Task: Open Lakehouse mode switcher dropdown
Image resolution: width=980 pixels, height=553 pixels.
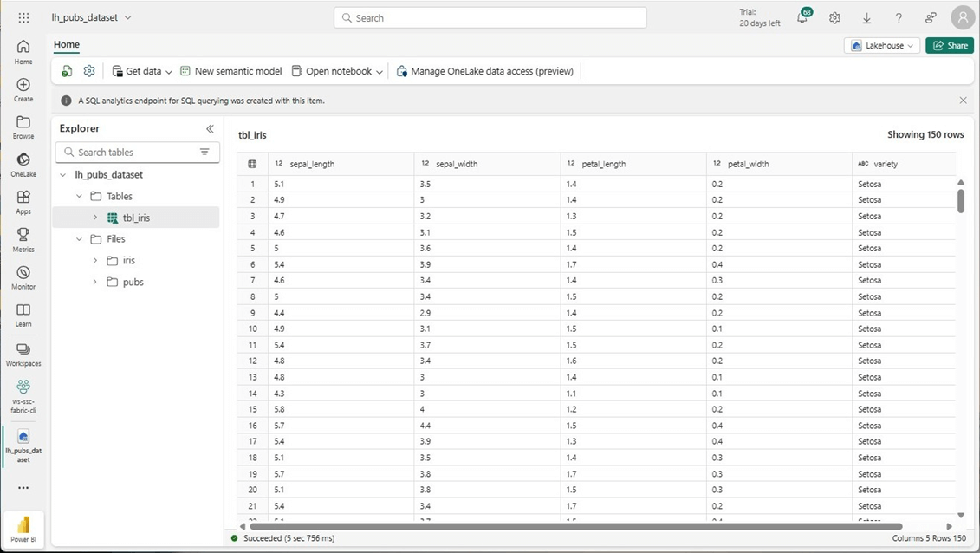Action: pos(882,46)
